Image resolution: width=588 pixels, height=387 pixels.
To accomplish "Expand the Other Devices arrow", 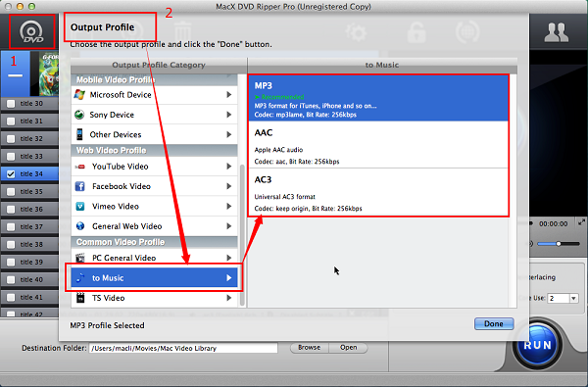I will pyautogui.click(x=228, y=134).
